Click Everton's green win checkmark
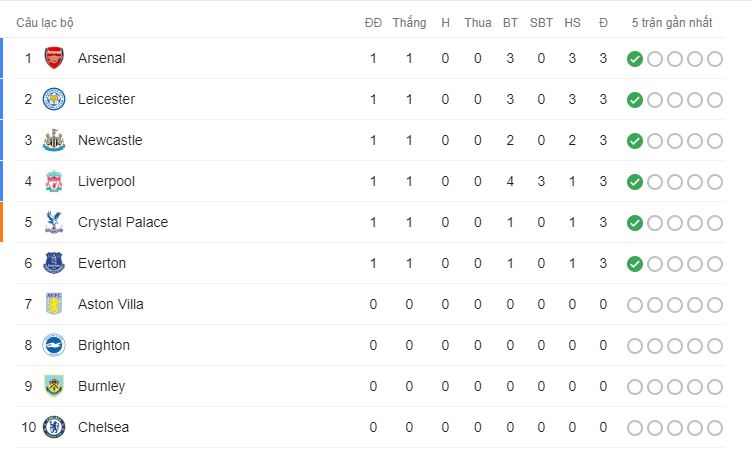The width and height of the screenshot is (752, 452). pyautogui.click(x=634, y=264)
